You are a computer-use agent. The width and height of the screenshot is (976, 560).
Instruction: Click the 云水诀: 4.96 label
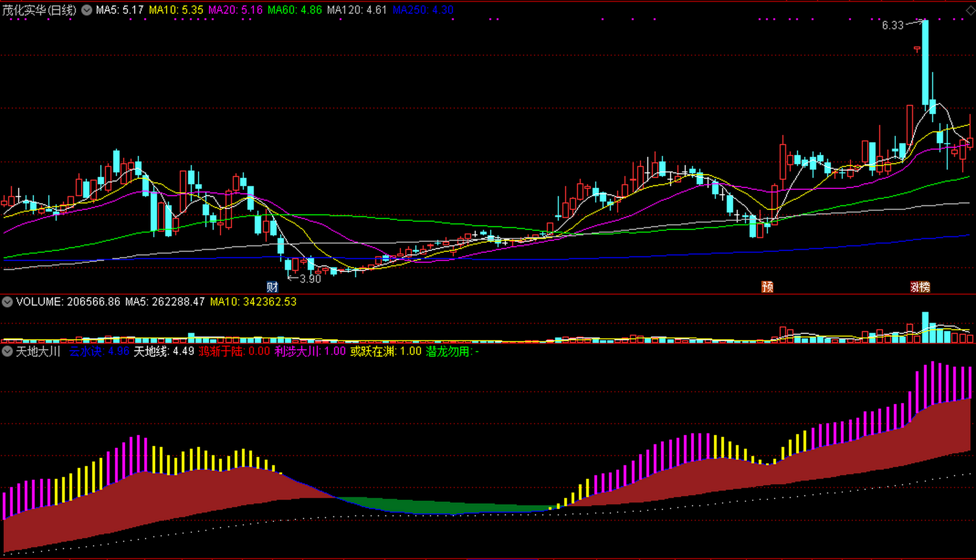coord(99,351)
